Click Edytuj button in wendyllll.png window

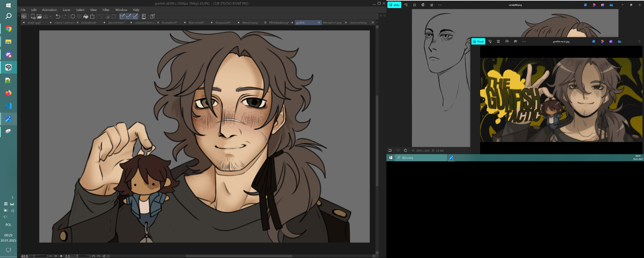click(394, 5)
